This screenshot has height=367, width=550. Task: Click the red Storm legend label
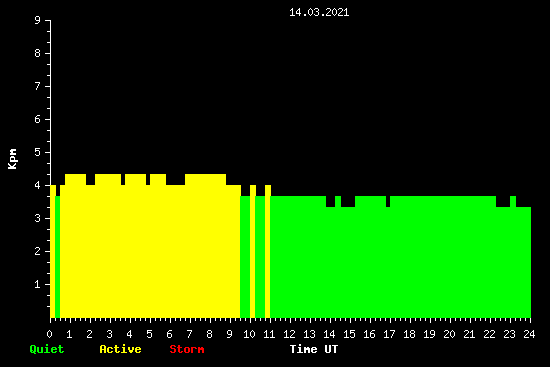pyautogui.click(x=187, y=349)
